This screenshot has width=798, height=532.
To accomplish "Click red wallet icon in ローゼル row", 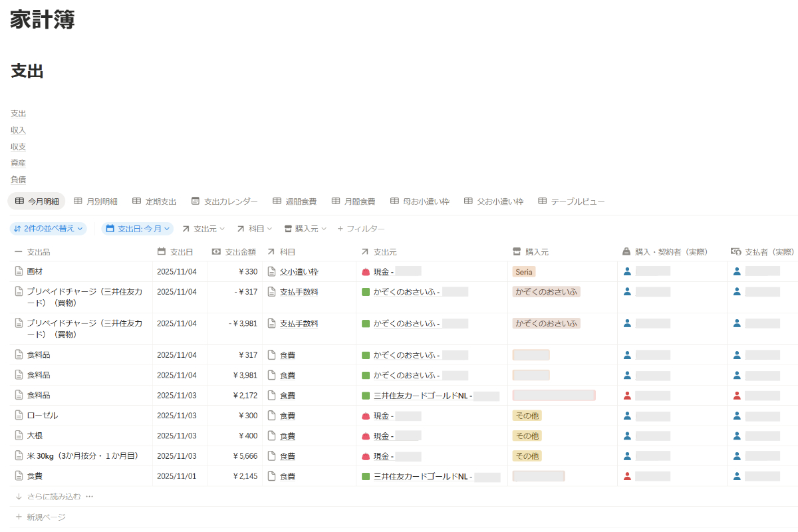I will click(x=366, y=416).
